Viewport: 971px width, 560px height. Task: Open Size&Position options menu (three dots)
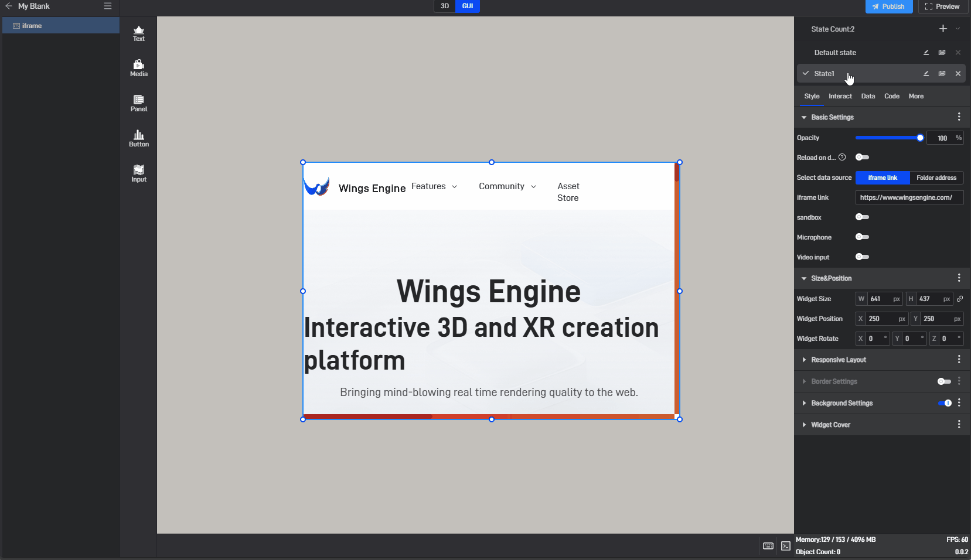pyautogui.click(x=959, y=278)
